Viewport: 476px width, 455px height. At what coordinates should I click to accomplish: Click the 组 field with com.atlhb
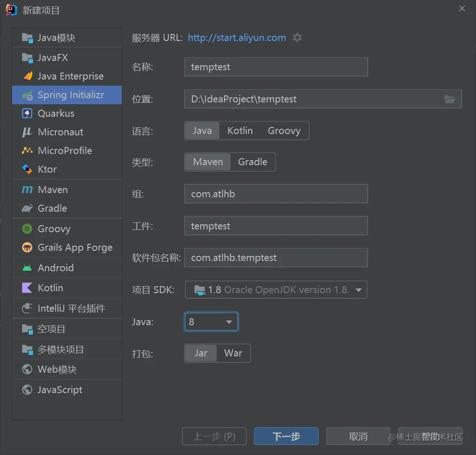coord(276,194)
